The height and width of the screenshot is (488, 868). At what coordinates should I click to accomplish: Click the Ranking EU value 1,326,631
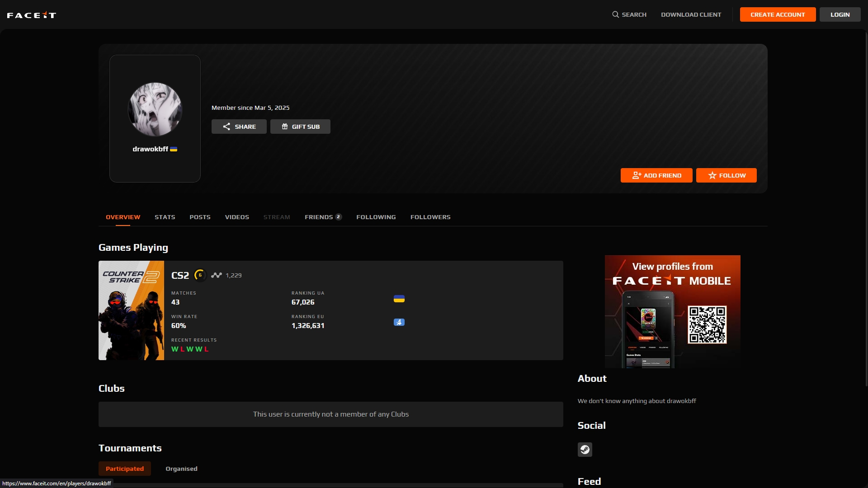coord(308,326)
